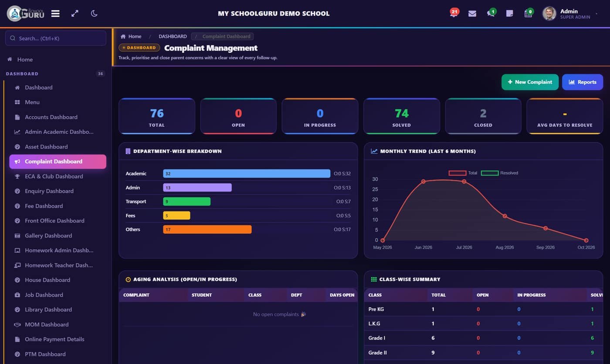
Task: Click the Solved card showing 74
Action: click(402, 116)
